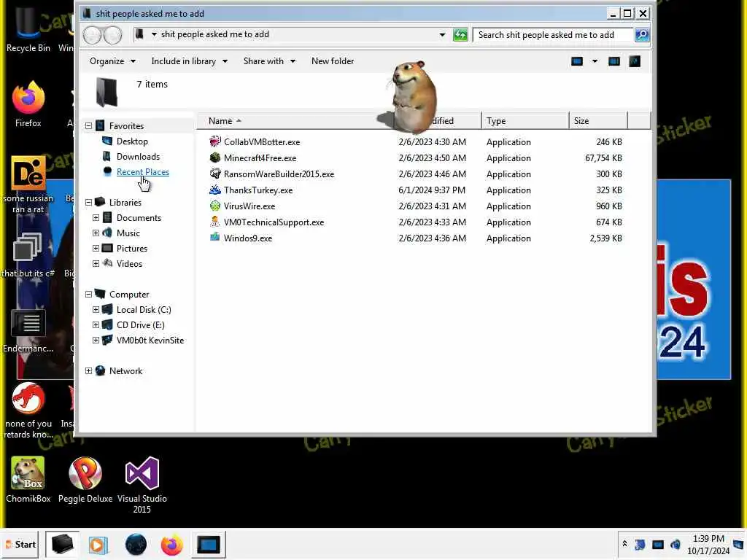Expand the Local Disk (C:) node

pos(96,309)
